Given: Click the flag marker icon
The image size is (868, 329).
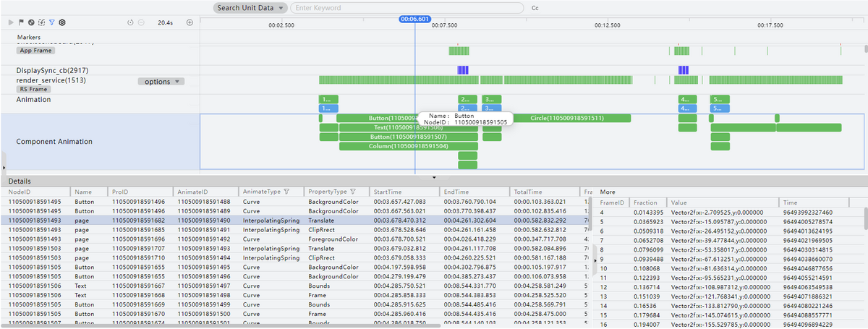Looking at the screenshot, I should pos(21,22).
